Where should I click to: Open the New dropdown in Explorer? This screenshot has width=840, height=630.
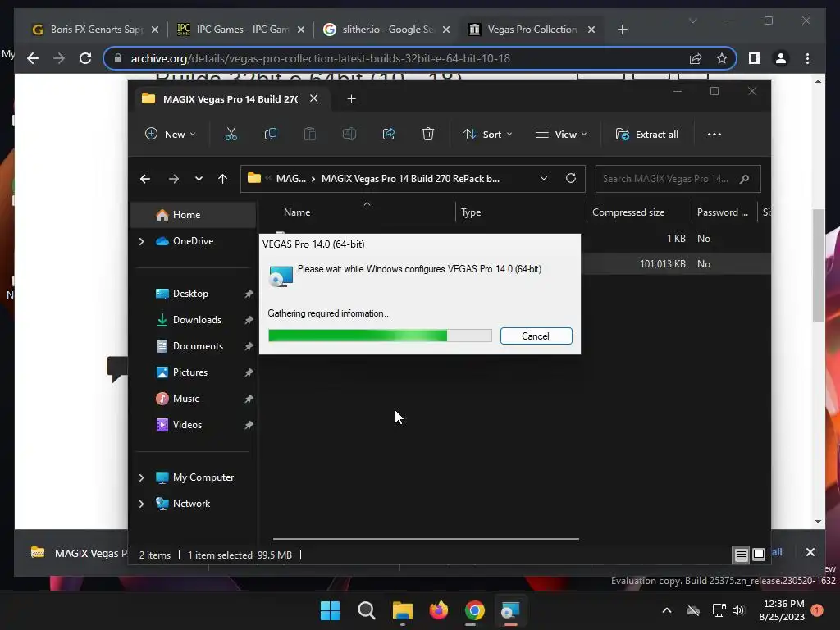(x=171, y=134)
